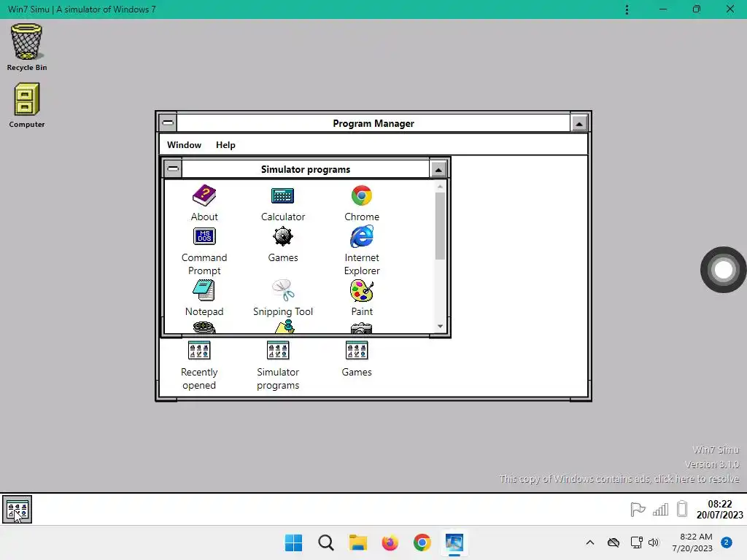The image size is (747, 560).
Task: Click the floating circular assistive button
Action: tap(723, 270)
